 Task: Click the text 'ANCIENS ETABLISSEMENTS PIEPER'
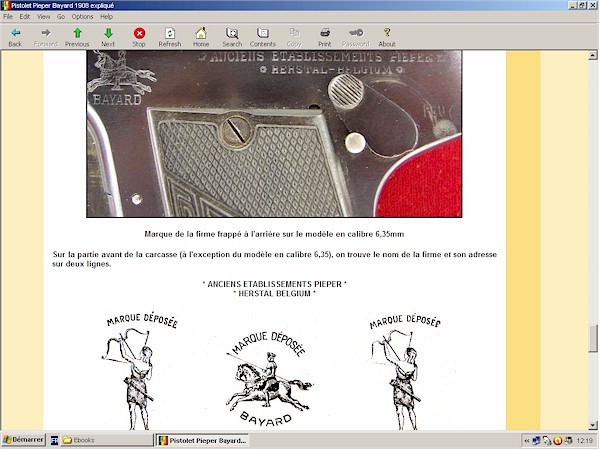coord(274,284)
